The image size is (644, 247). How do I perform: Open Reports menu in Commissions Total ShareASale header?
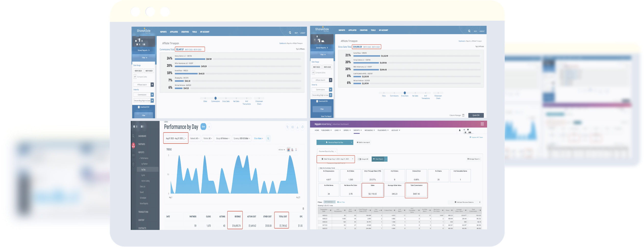(x=163, y=32)
